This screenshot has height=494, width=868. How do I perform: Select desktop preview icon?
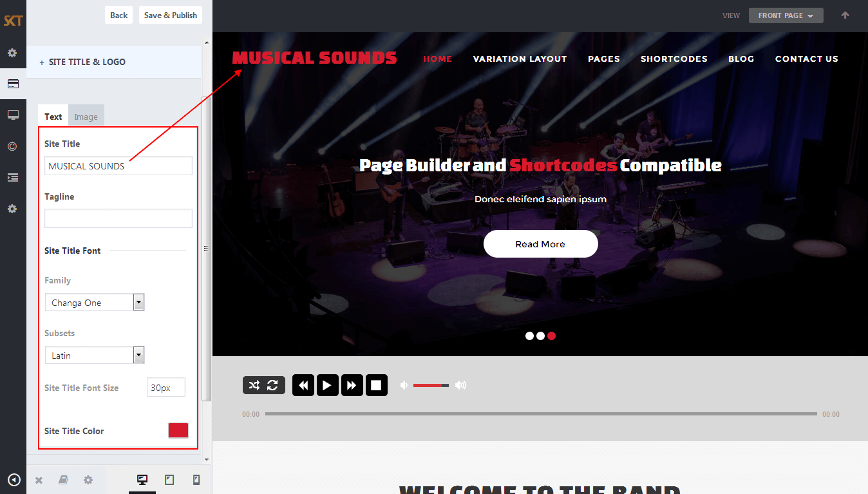(x=142, y=480)
